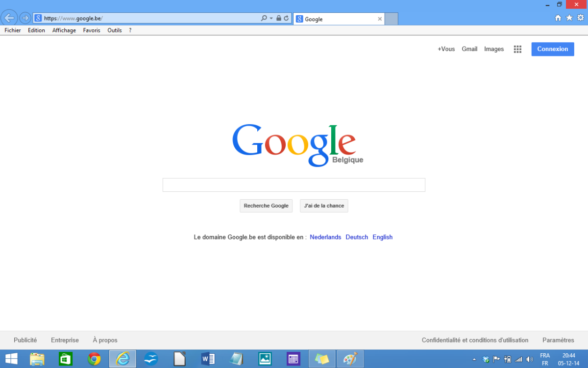
Task: Open the address bar autocomplete dropdown arrow
Action: tap(271, 18)
